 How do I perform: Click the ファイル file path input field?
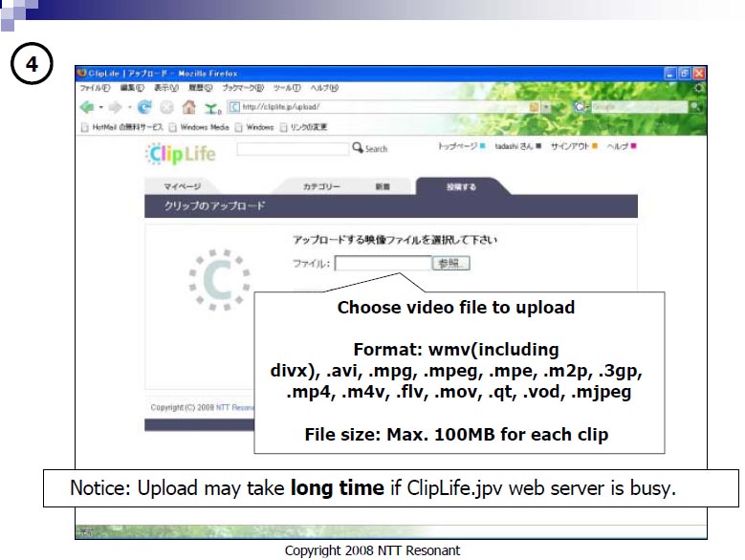click(383, 263)
